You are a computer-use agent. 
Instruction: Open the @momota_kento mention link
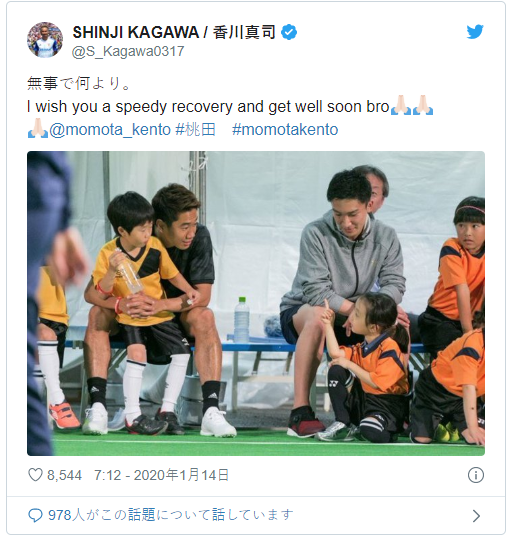point(110,130)
